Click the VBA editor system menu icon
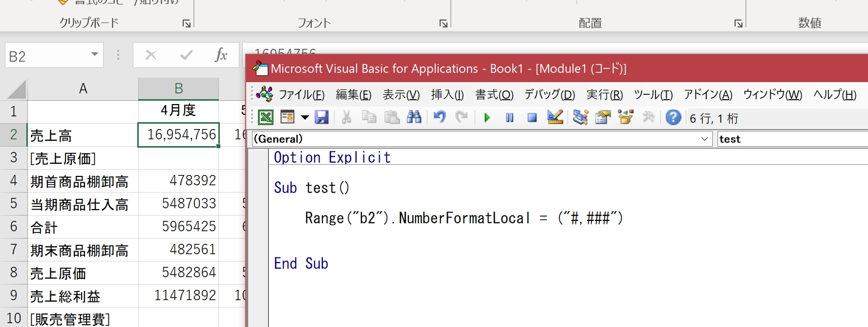This screenshot has width=868, height=327. coord(264,93)
